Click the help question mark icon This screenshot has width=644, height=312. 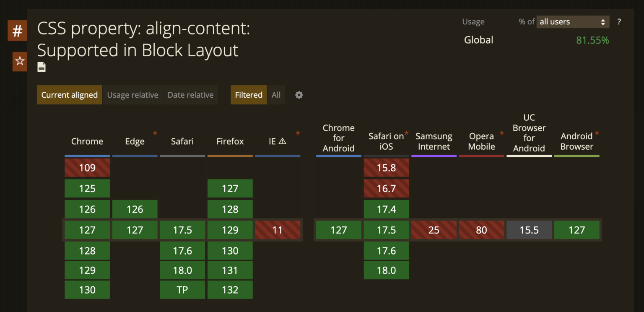pyautogui.click(x=619, y=22)
